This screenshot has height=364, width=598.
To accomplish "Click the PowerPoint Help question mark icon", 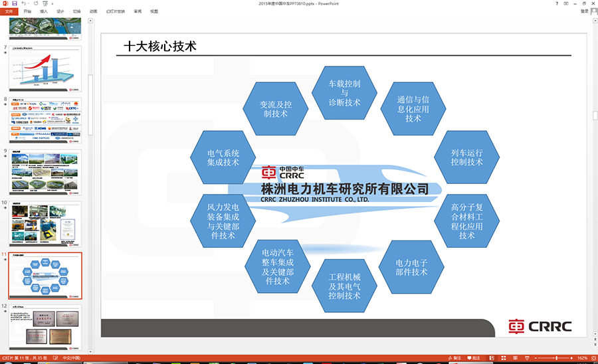I will (x=557, y=3).
